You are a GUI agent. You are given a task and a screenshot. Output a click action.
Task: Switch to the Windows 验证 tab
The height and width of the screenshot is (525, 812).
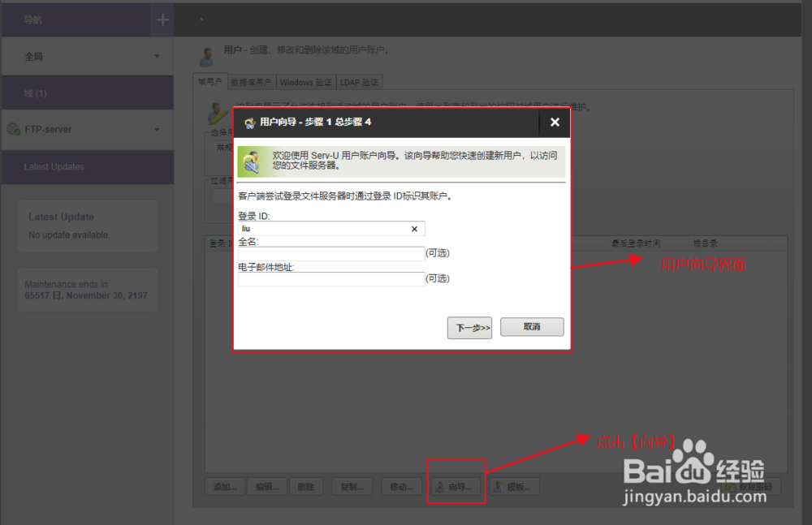click(x=305, y=82)
